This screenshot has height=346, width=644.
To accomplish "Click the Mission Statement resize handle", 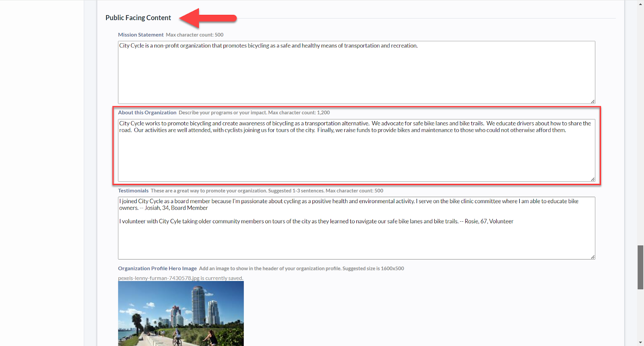I will coord(592,101).
